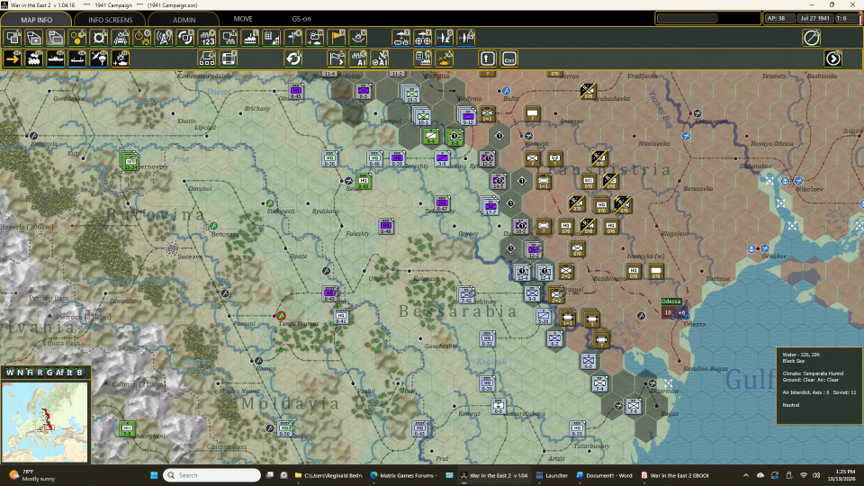
Task: Click the tank combat burst icon
Action: click(444, 58)
